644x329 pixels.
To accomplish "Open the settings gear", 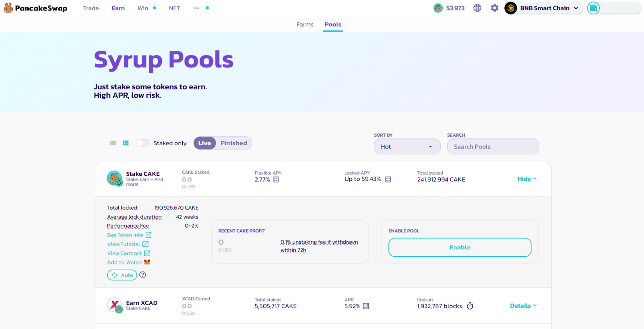I will 495,8.
